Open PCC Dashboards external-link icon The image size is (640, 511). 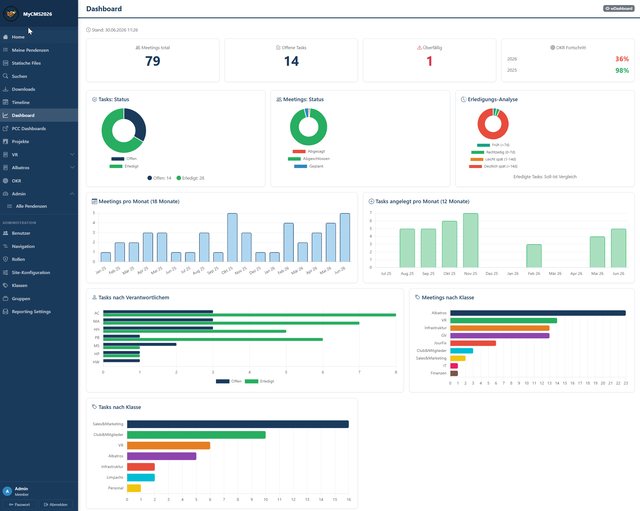[x=5, y=129]
